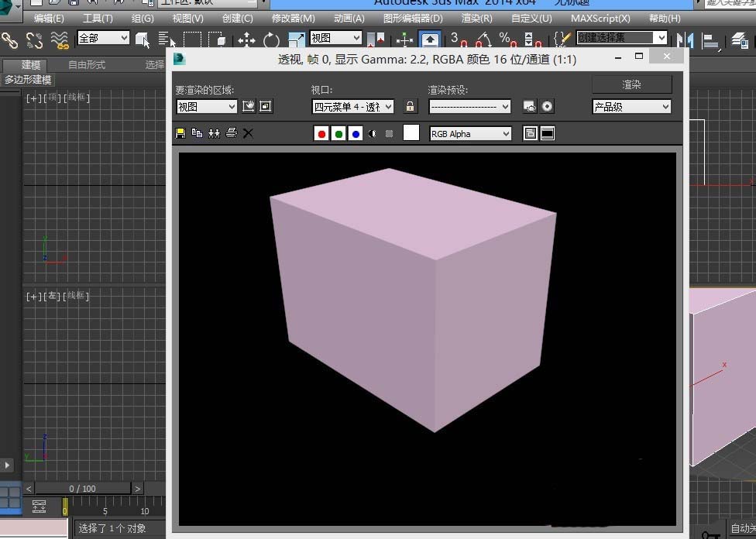Click the clone rendered frame window icon
The height and width of the screenshot is (539, 756).
click(214, 133)
